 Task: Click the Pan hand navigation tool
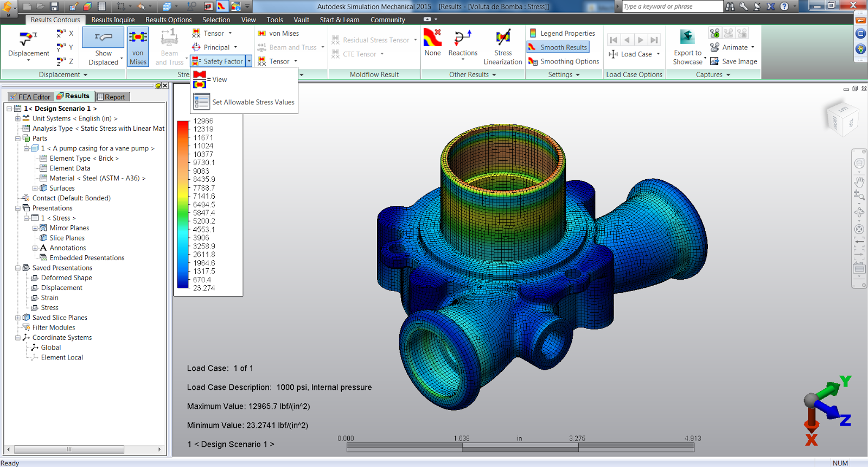tap(859, 181)
